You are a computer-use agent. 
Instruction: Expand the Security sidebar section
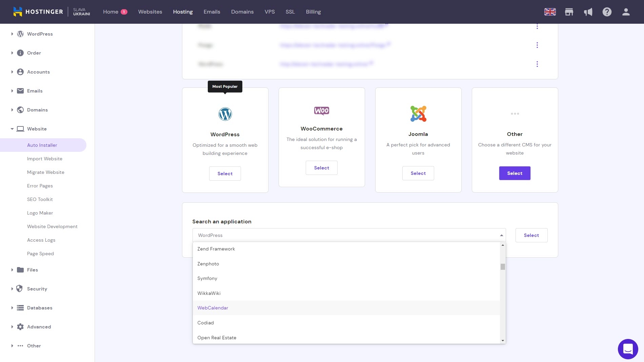click(12, 289)
